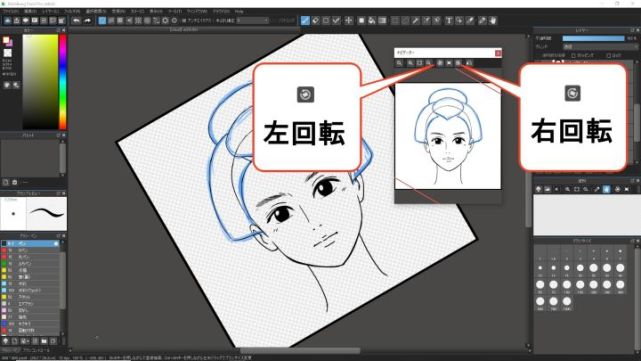Toggle the Lock checkbox in the layer panel
This screenshot has height=361, width=641.
609,55
